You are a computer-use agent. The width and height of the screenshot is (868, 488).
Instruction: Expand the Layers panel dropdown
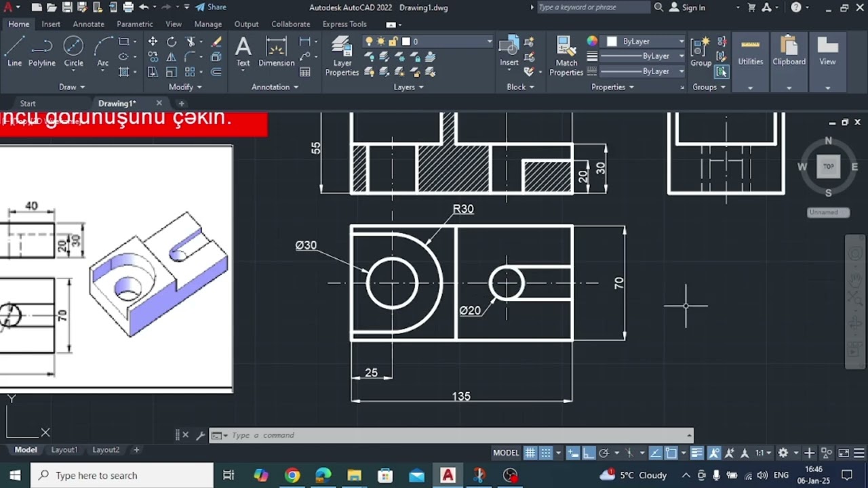click(408, 87)
